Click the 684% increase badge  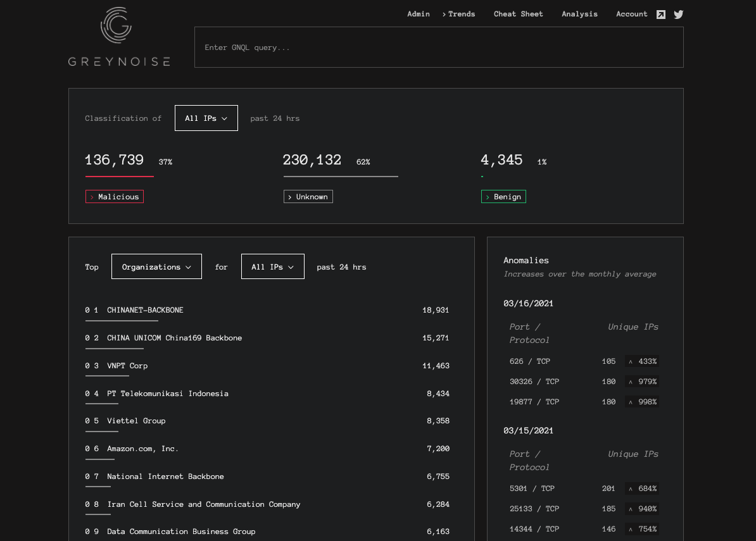tap(642, 488)
